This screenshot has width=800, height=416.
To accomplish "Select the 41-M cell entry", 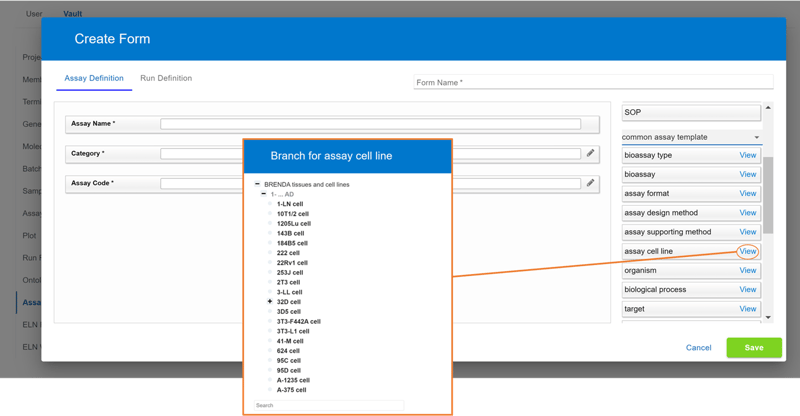I will (x=290, y=341).
